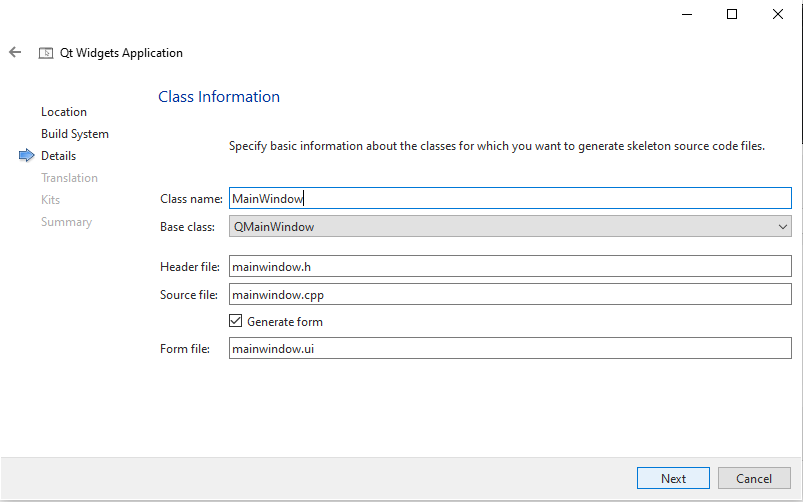Close the wizard with the X button
This screenshot has height=502, width=803.
tap(778, 14)
